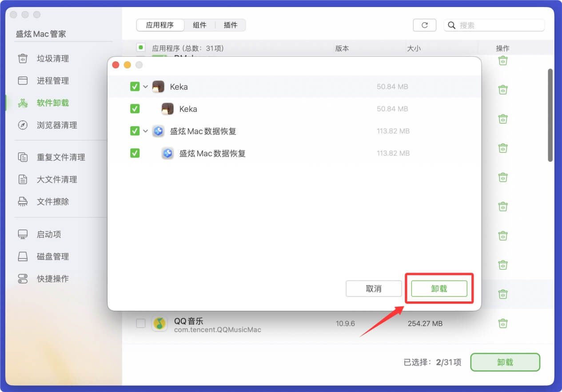Confirm uninstall with the 卸载 button
The width and height of the screenshot is (562, 392).
[438, 289]
